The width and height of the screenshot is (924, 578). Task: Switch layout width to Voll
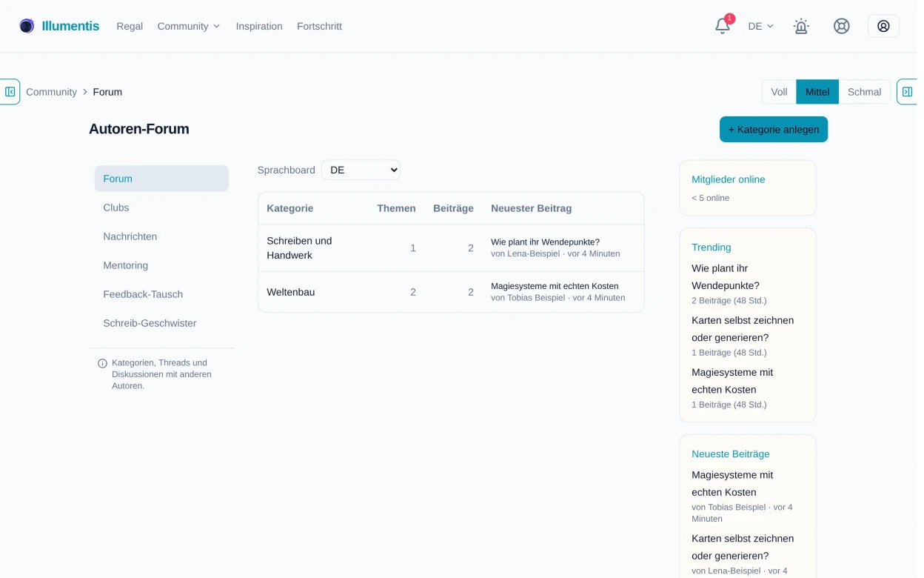pos(779,92)
